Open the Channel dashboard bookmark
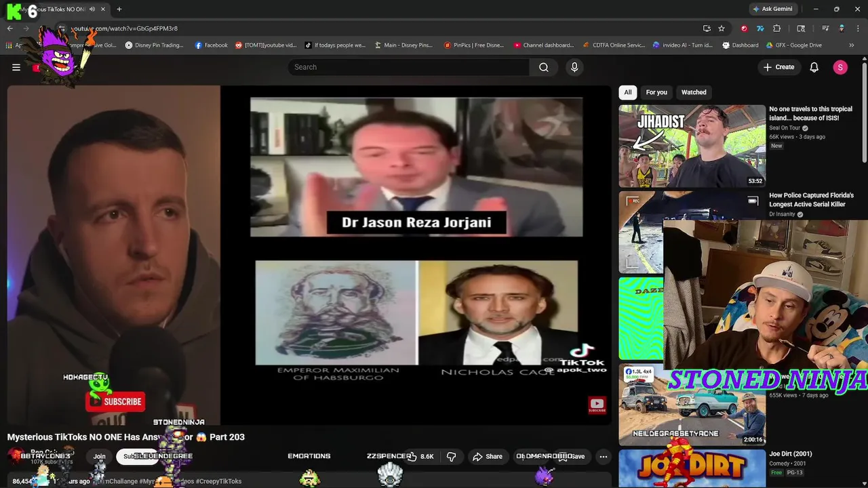 544,45
